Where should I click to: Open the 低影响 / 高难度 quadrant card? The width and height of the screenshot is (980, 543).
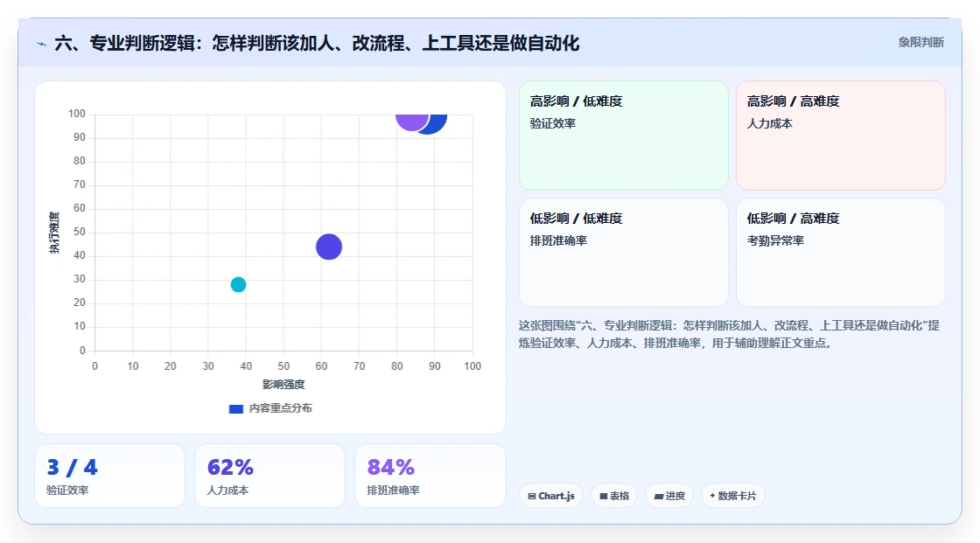[841, 253]
